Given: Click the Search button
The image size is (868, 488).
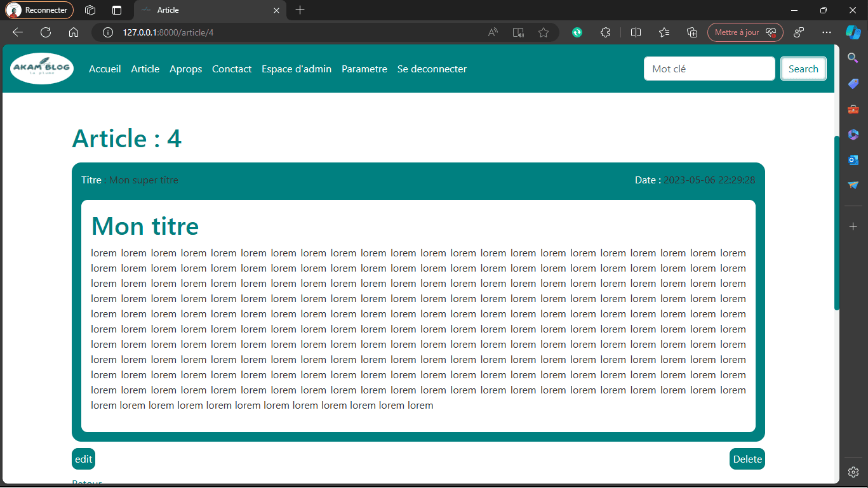Looking at the screenshot, I should [x=803, y=69].
